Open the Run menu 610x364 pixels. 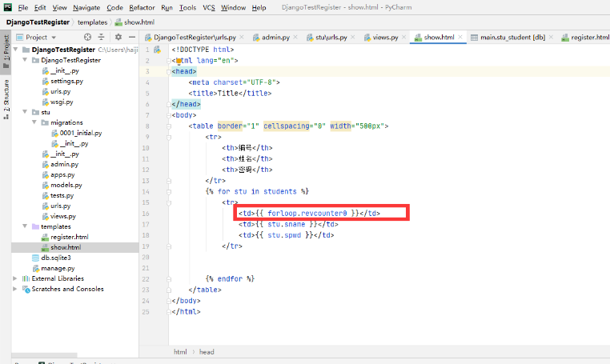click(x=167, y=7)
